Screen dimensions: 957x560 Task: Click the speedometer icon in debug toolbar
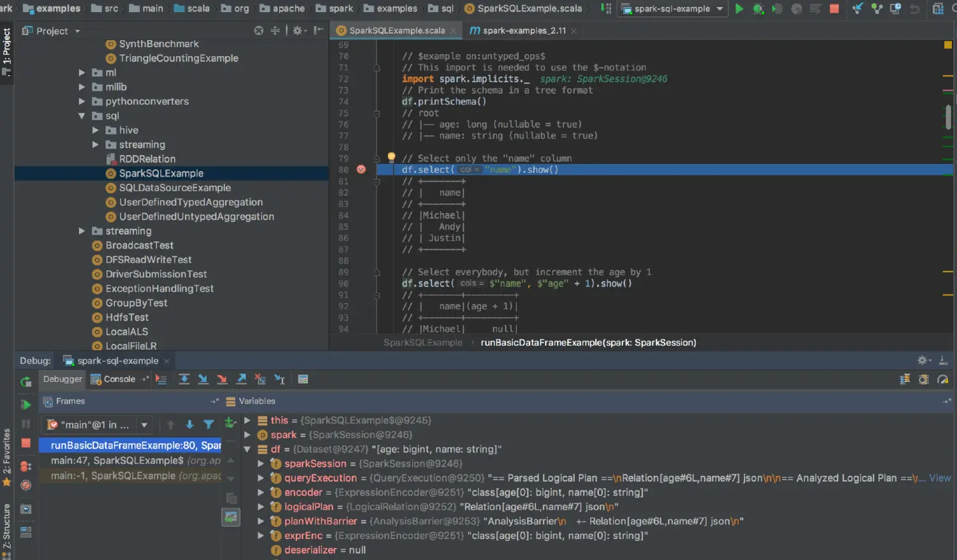point(943,379)
